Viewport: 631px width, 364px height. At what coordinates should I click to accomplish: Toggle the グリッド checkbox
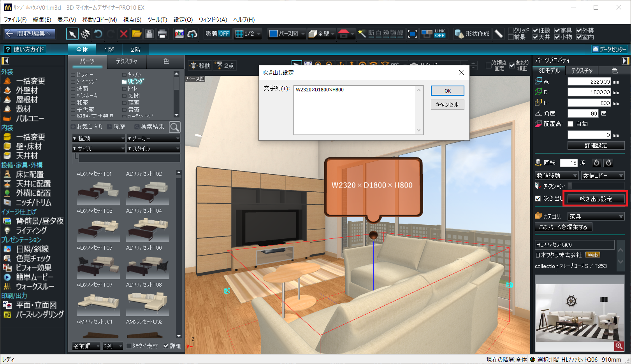[511, 30]
